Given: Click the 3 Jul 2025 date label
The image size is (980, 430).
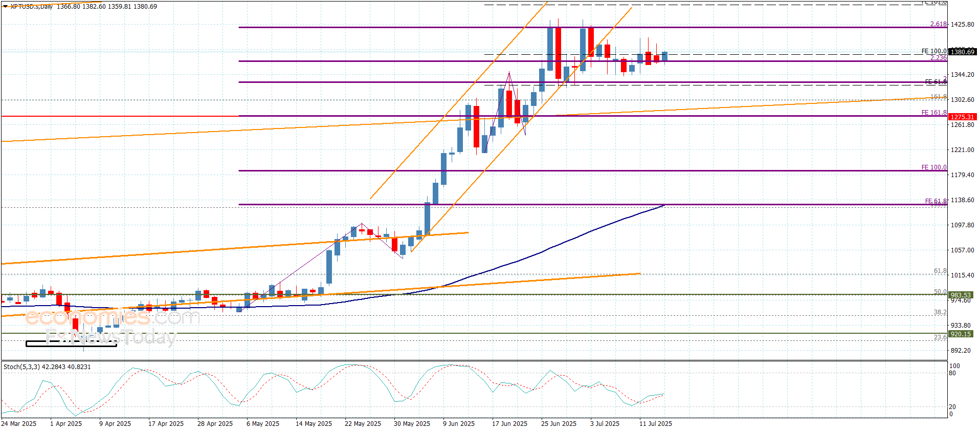Looking at the screenshot, I should (605, 424).
